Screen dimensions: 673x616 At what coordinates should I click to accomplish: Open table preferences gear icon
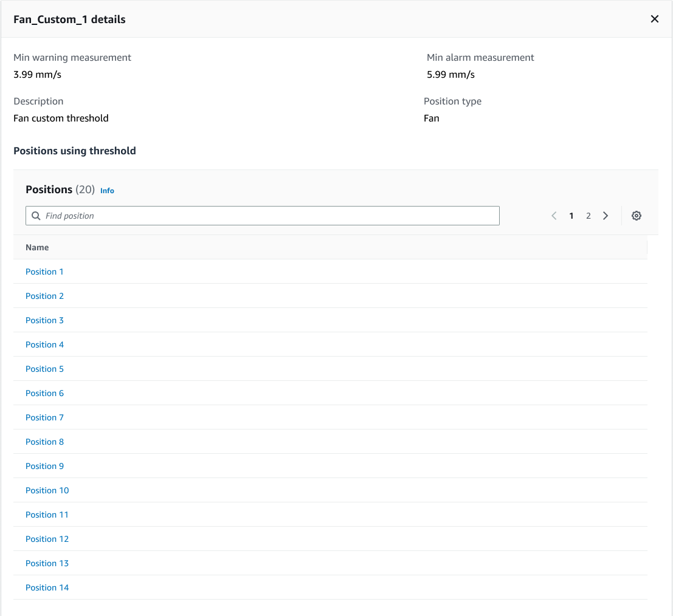coord(636,216)
